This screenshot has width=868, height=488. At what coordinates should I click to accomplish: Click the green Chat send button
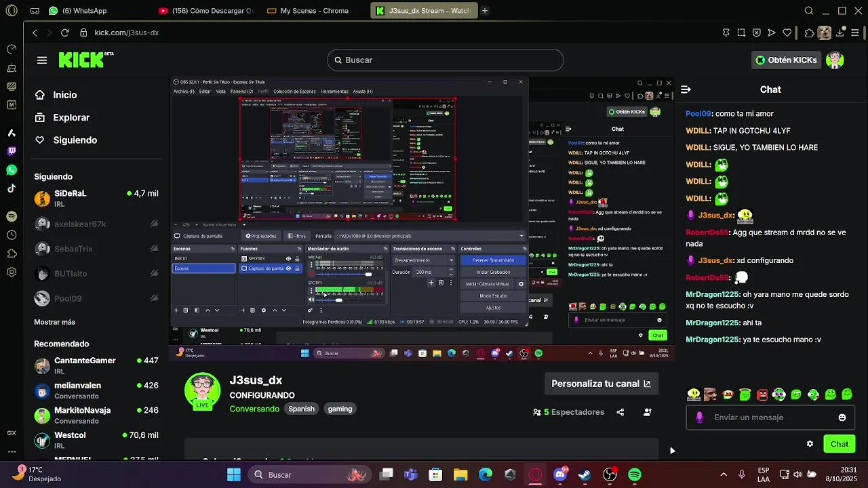click(x=839, y=444)
